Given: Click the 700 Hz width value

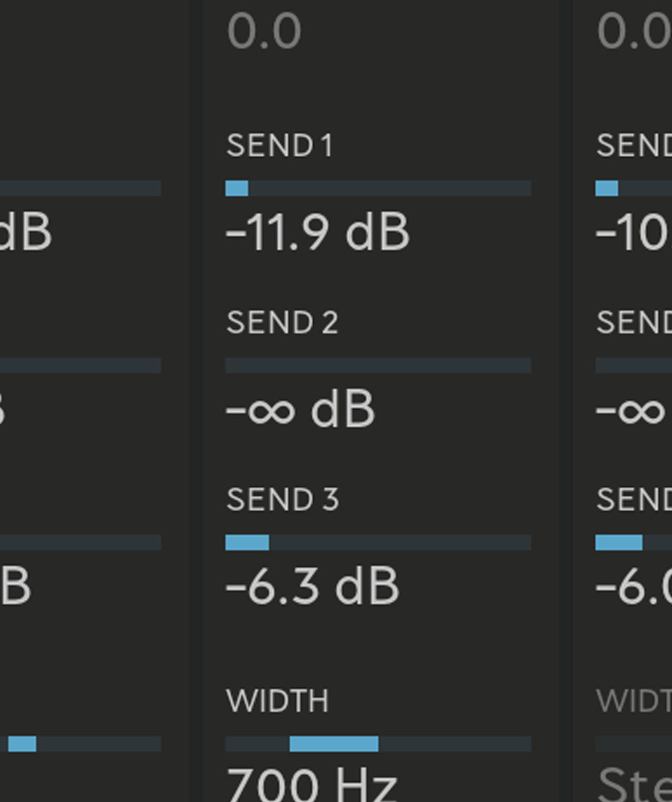Looking at the screenshot, I should click(x=312, y=786).
